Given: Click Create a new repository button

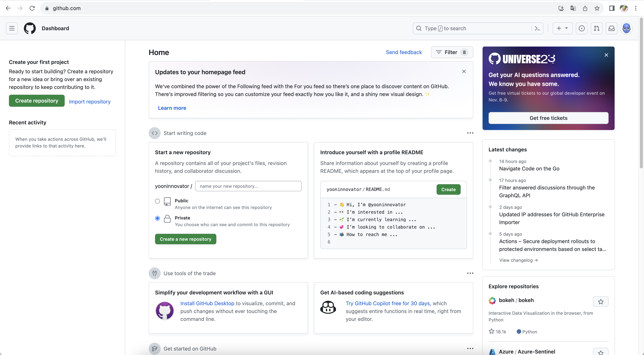Looking at the screenshot, I should tap(185, 239).
